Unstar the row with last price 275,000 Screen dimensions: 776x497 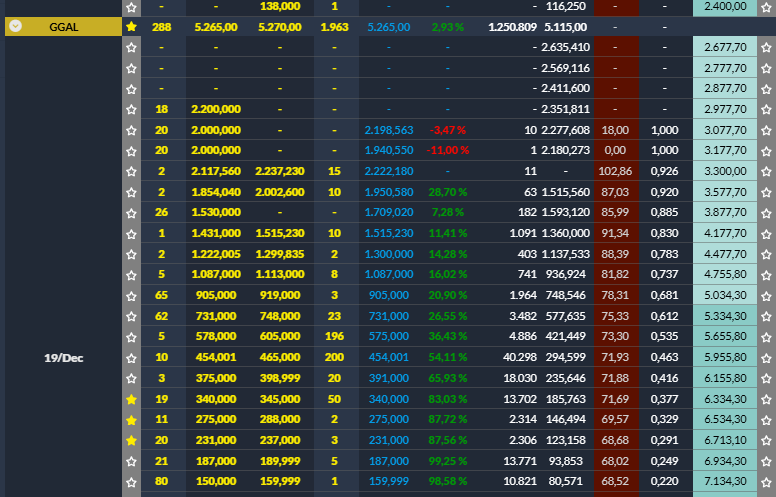(131, 420)
